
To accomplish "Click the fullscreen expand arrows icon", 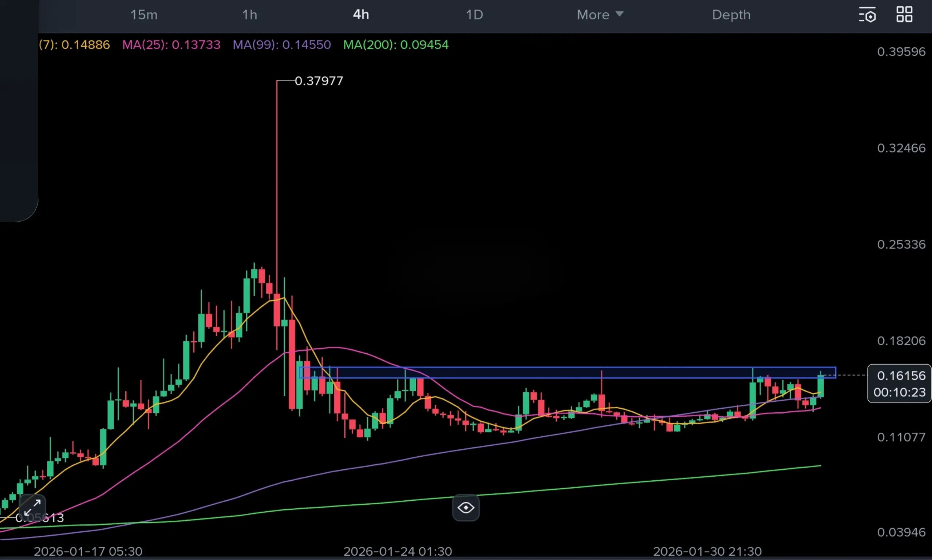I will pyautogui.click(x=32, y=508).
